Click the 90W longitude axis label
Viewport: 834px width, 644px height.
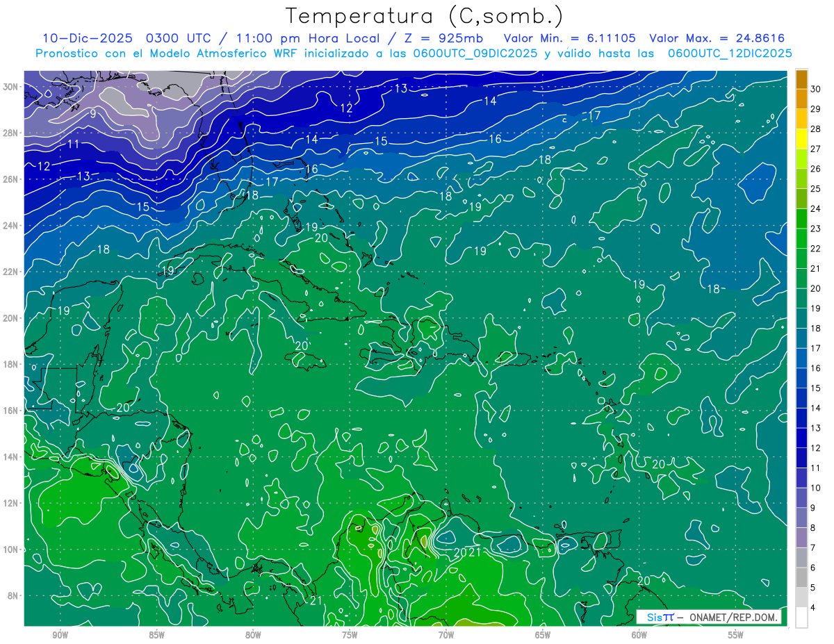pyautogui.click(x=60, y=635)
